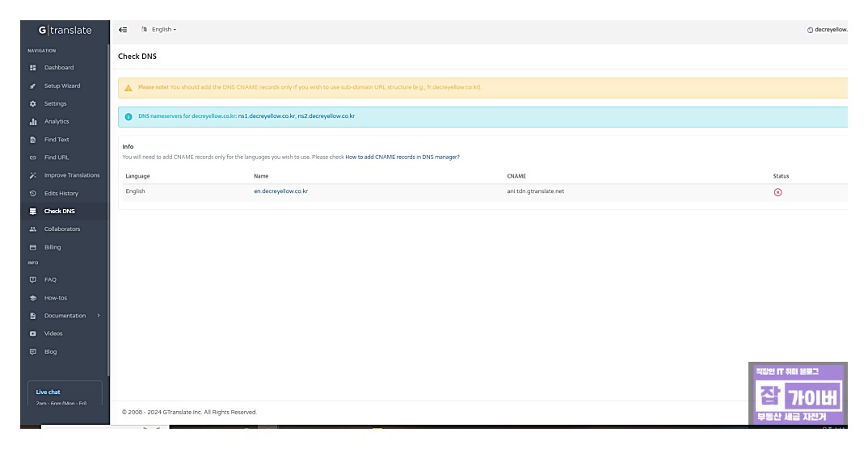Click the Find URL chain icon
The height and width of the screenshot is (449, 868).
tap(32, 157)
